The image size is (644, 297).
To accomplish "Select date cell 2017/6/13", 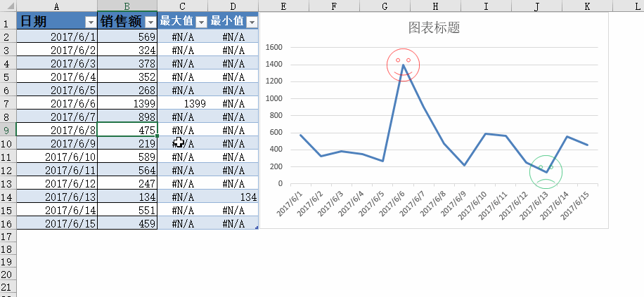I will (x=57, y=197).
